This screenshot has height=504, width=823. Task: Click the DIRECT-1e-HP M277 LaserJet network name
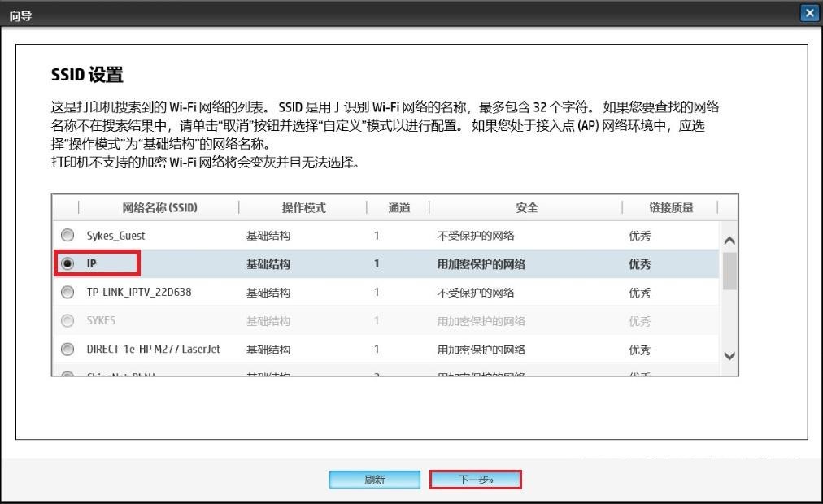[x=153, y=349]
